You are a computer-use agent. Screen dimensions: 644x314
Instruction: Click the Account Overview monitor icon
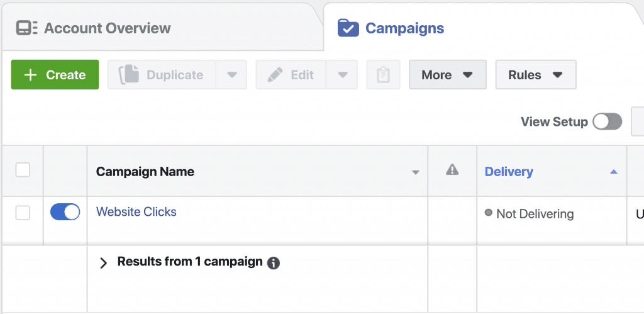coord(26,28)
